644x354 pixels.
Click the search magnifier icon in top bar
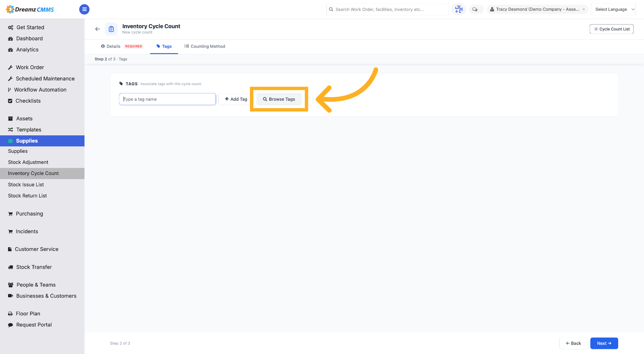[331, 9]
